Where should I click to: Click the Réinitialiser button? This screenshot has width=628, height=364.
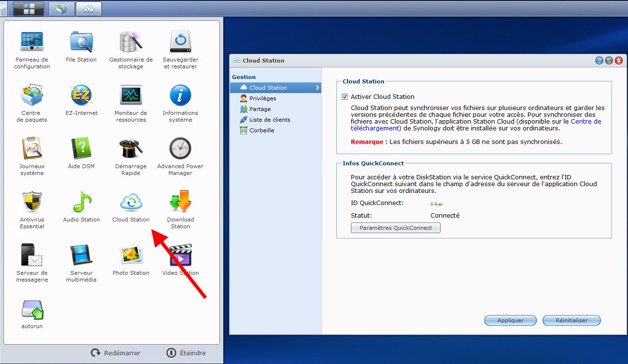tap(572, 320)
